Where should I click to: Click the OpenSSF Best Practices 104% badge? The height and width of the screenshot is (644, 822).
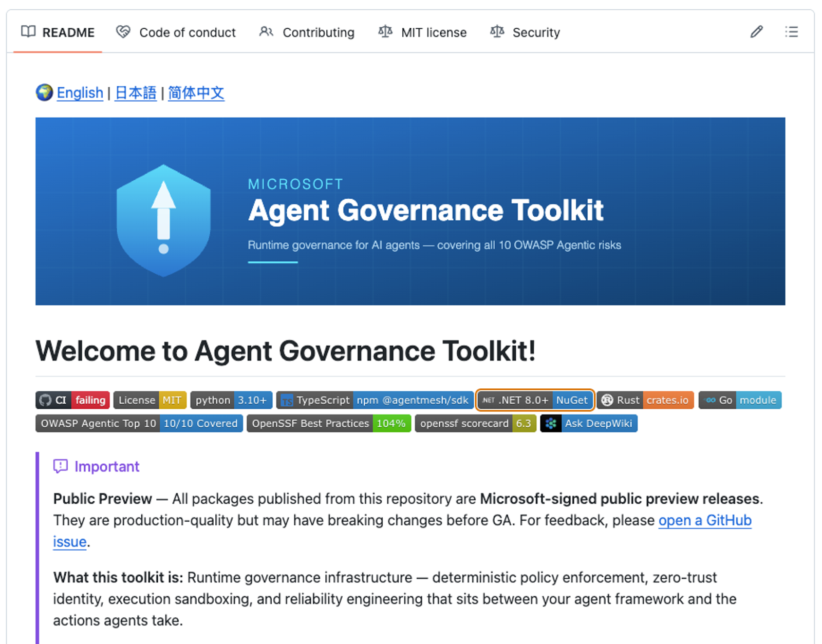click(329, 423)
